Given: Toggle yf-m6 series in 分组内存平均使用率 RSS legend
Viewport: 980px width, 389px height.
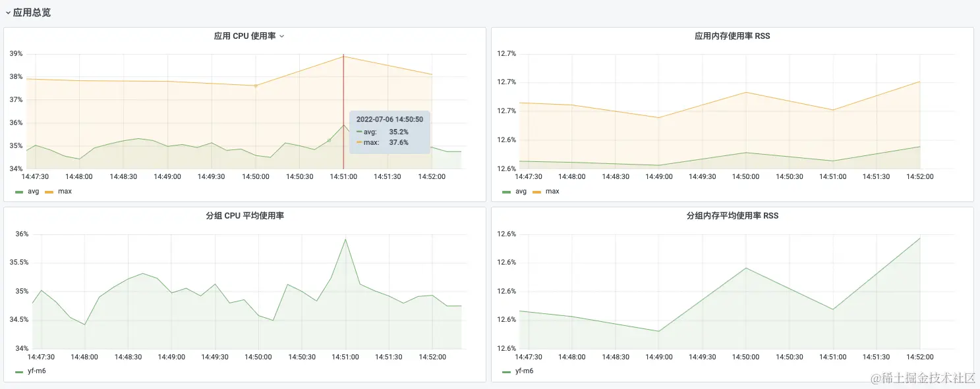Looking at the screenshot, I should (525, 371).
